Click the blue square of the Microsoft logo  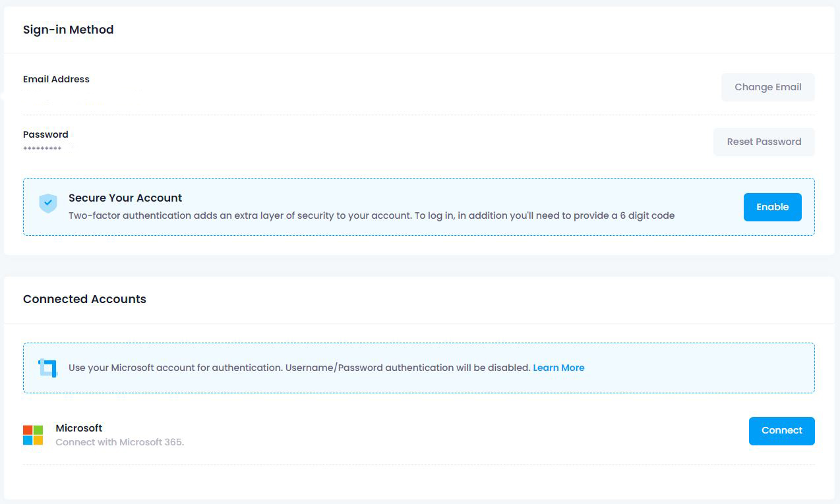pyautogui.click(x=28, y=439)
